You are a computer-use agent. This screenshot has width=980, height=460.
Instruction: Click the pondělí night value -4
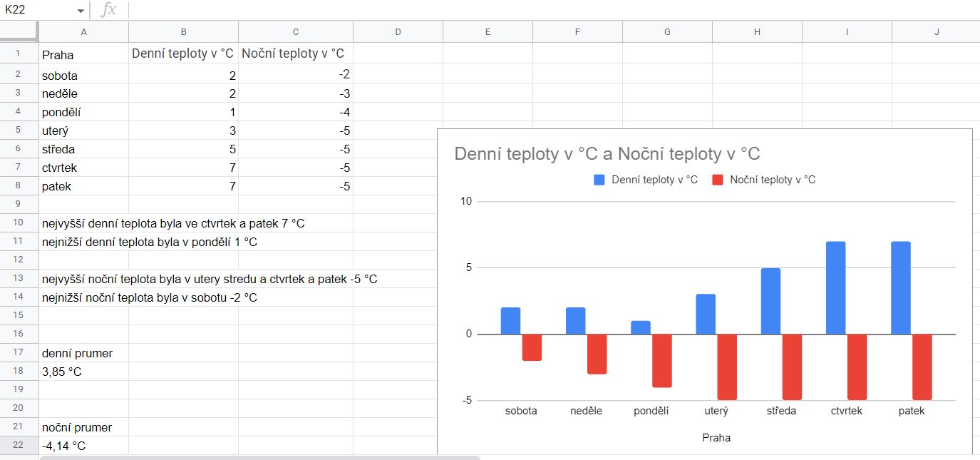tap(296, 112)
